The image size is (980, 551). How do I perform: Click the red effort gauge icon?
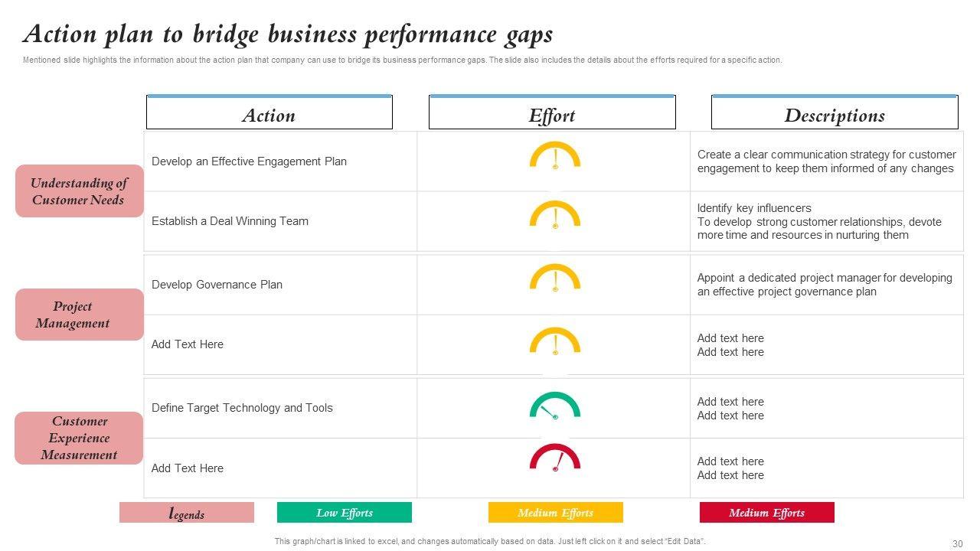pyautogui.click(x=555, y=458)
